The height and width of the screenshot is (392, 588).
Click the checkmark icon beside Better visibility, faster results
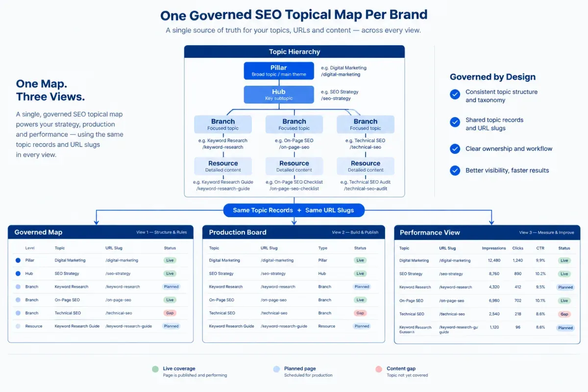click(x=455, y=171)
